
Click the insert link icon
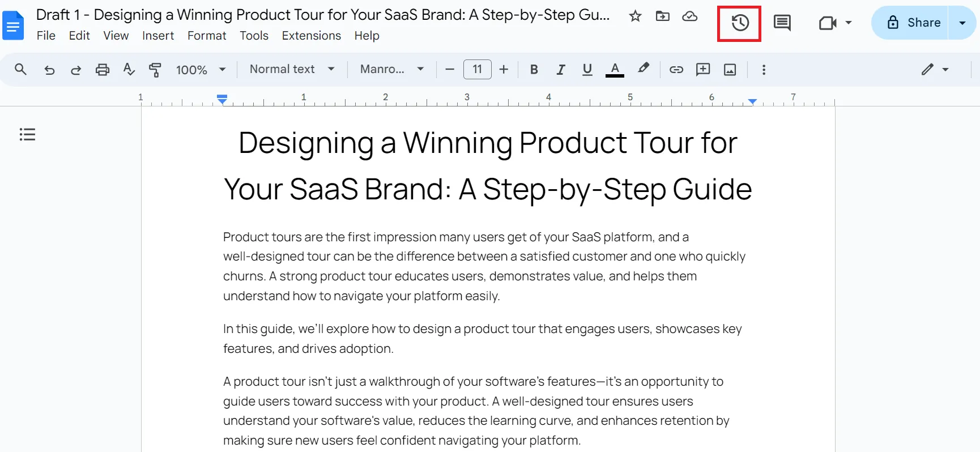(676, 70)
